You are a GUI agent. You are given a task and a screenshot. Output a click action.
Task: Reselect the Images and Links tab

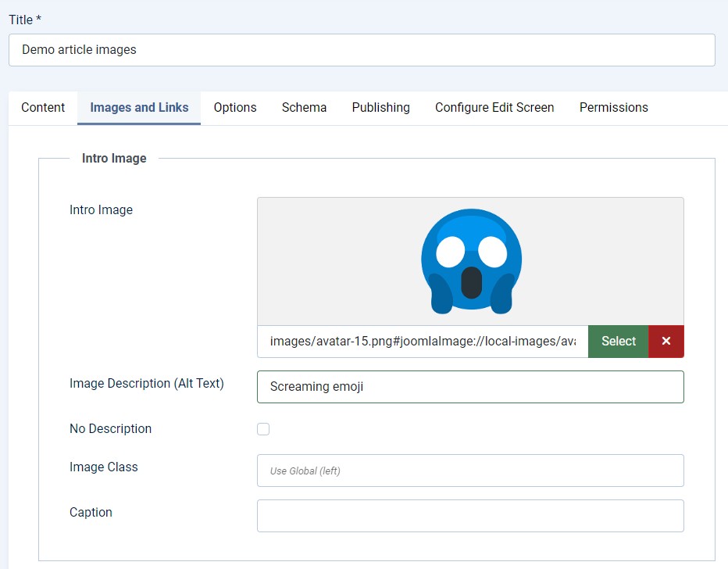138,107
